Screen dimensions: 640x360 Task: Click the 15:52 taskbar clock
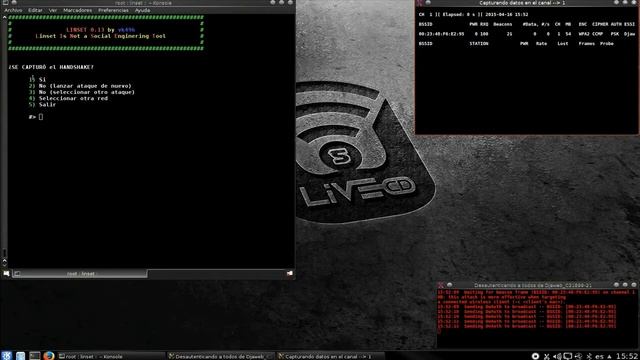(627, 356)
